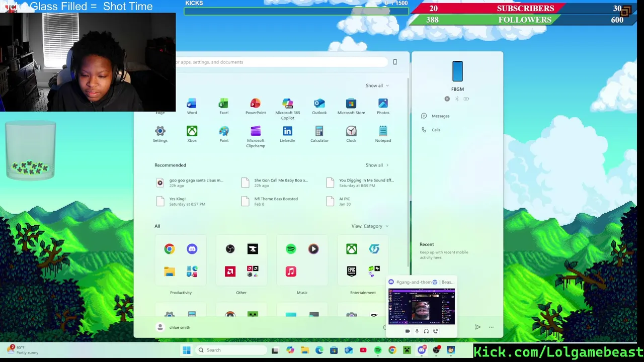644x362 pixels.
Task: Open Spotify in the Music category
Action: [291, 249]
